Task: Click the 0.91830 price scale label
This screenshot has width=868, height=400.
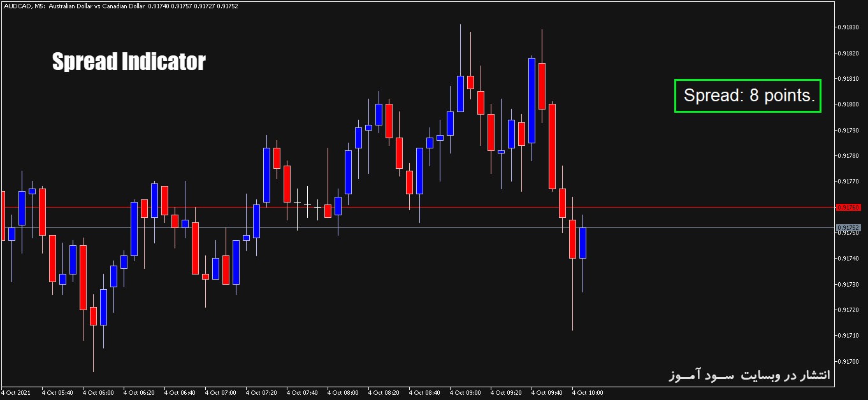Action: tap(850, 27)
